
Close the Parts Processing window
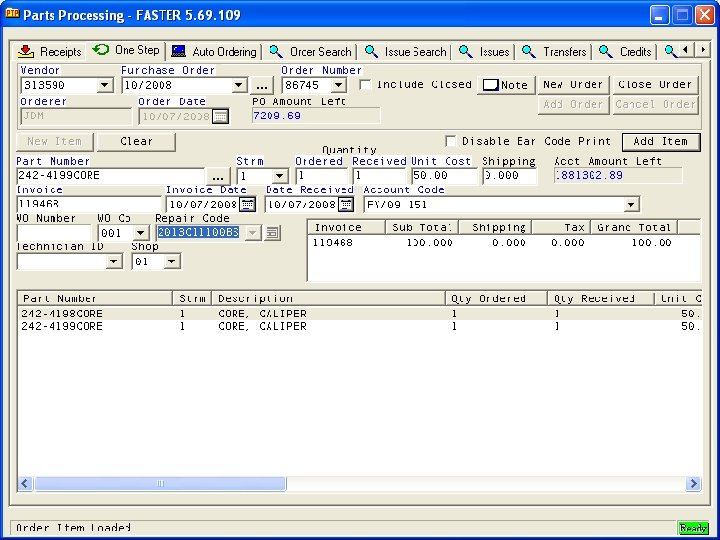pos(704,15)
